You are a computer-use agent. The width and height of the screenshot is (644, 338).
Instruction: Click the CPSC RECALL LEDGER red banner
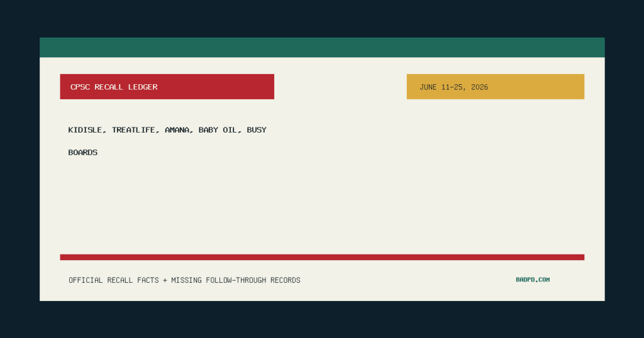click(167, 87)
